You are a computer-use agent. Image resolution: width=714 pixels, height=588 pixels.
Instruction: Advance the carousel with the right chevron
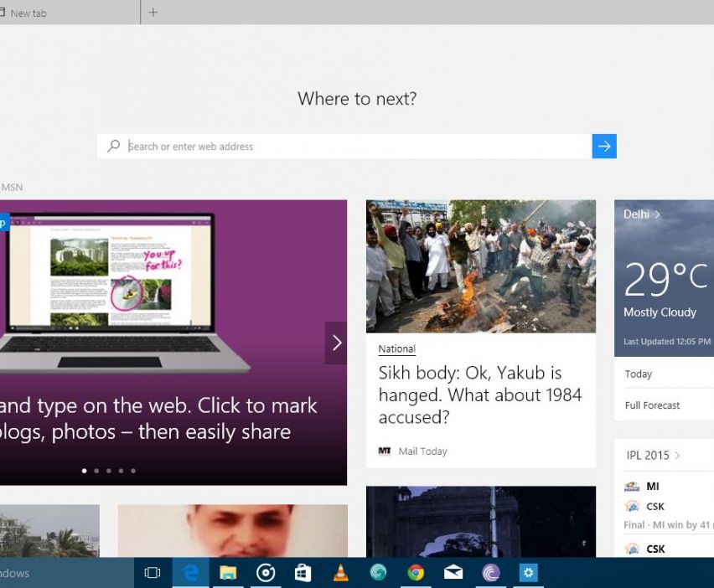click(336, 343)
